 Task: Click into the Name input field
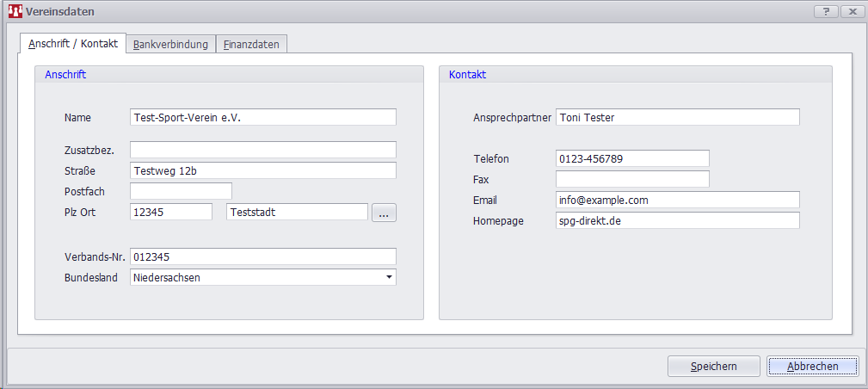click(262, 117)
